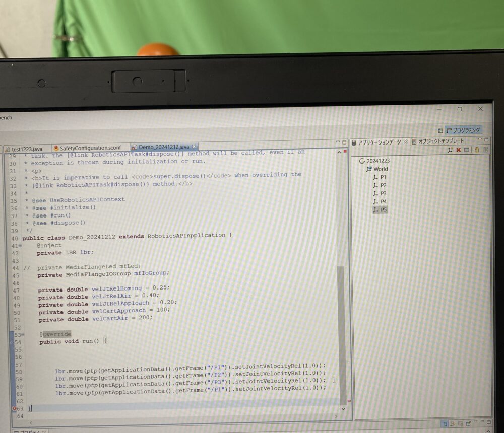Viewport: 504px width, 433px height.
Task: Click the highlighted P5 frame icon
Action: [x=375, y=210]
